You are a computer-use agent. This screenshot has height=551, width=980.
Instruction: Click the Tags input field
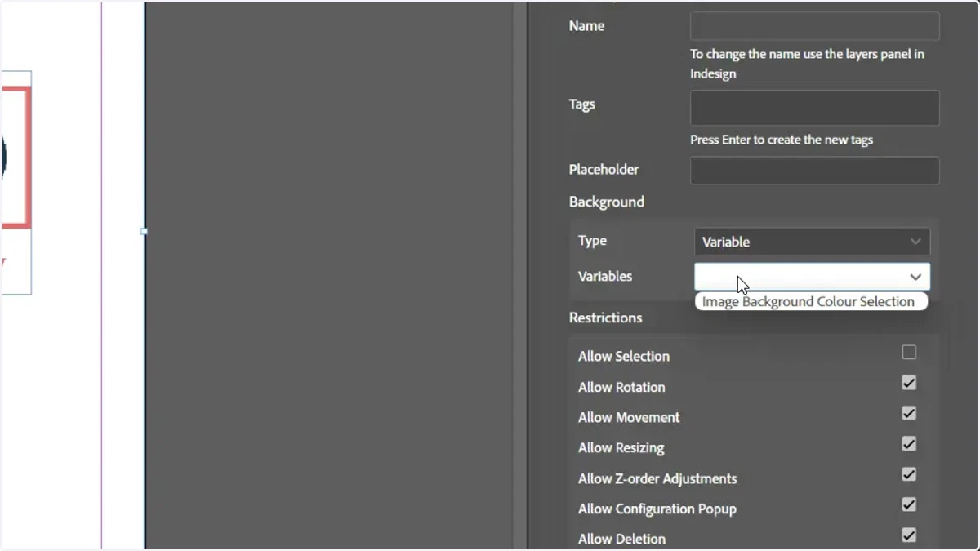[814, 108]
